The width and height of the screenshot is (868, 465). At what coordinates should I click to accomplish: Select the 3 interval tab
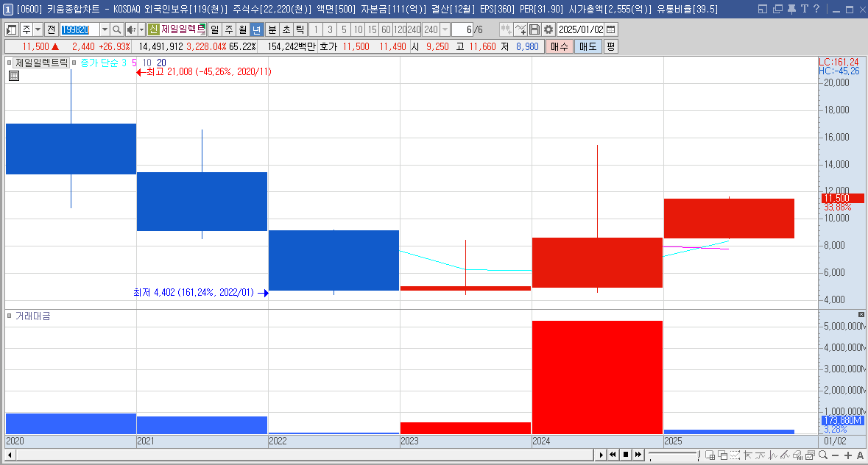click(330, 30)
